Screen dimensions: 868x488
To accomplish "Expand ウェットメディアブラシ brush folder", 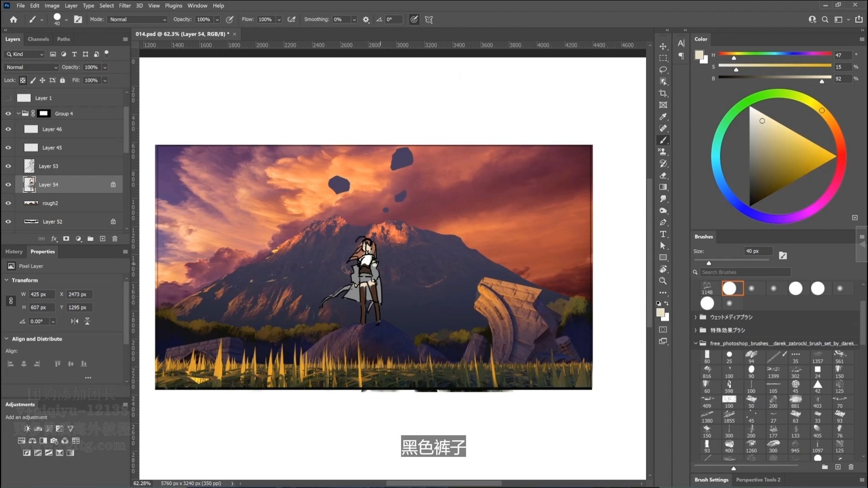I will coord(696,317).
